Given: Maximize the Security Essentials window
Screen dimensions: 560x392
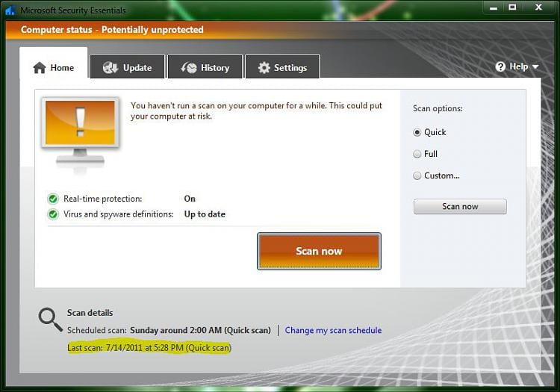Looking at the screenshot, I should [512, 7].
